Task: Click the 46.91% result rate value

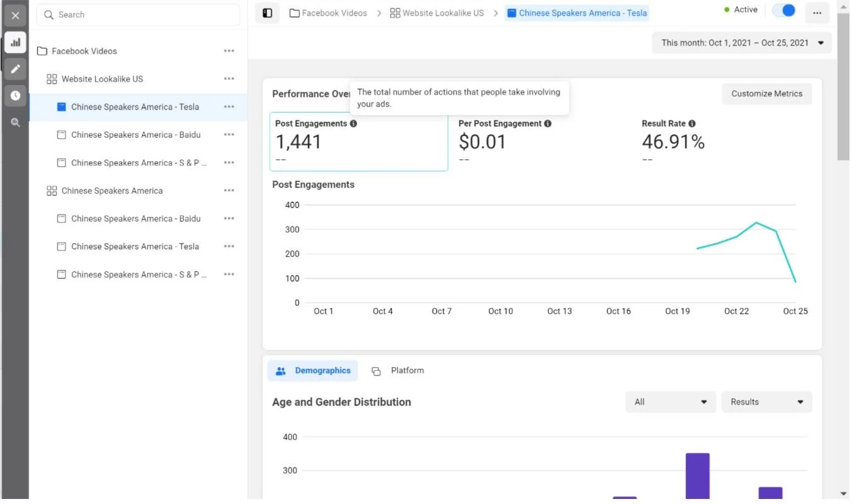Action: 673,142
